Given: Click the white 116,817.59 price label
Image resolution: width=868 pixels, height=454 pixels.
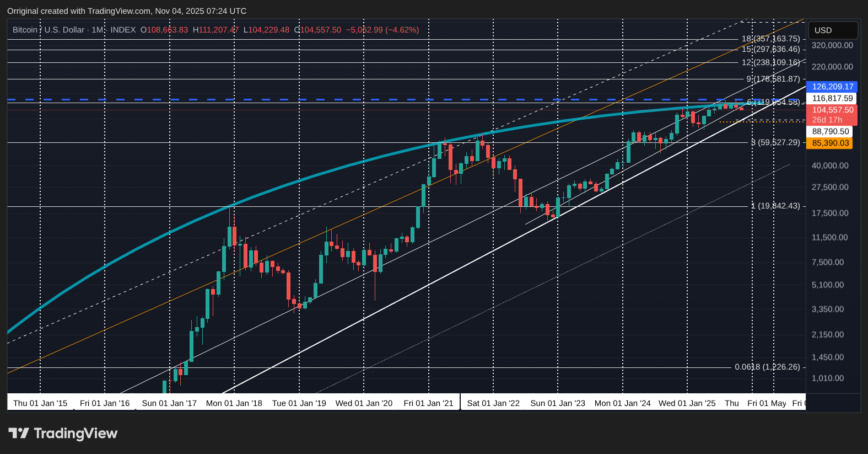Looking at the screenshot, I should point(832,98).
